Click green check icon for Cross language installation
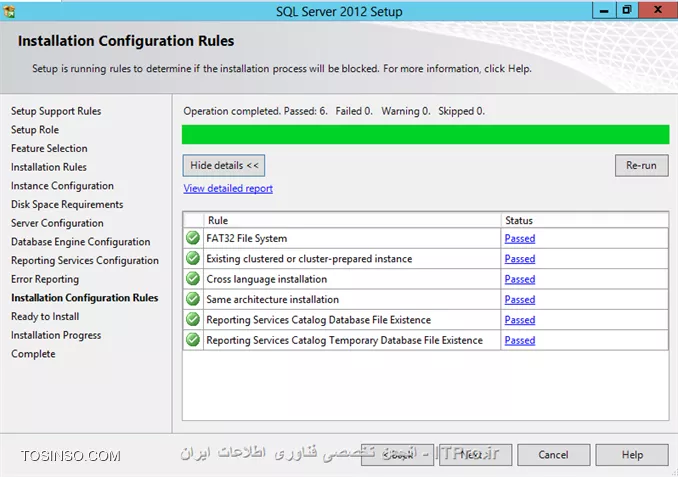678x477 pixels. (193, 279)
